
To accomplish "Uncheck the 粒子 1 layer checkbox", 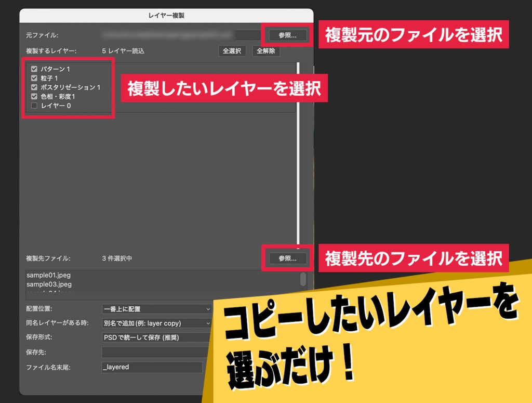I will click(x=34, y=78).
